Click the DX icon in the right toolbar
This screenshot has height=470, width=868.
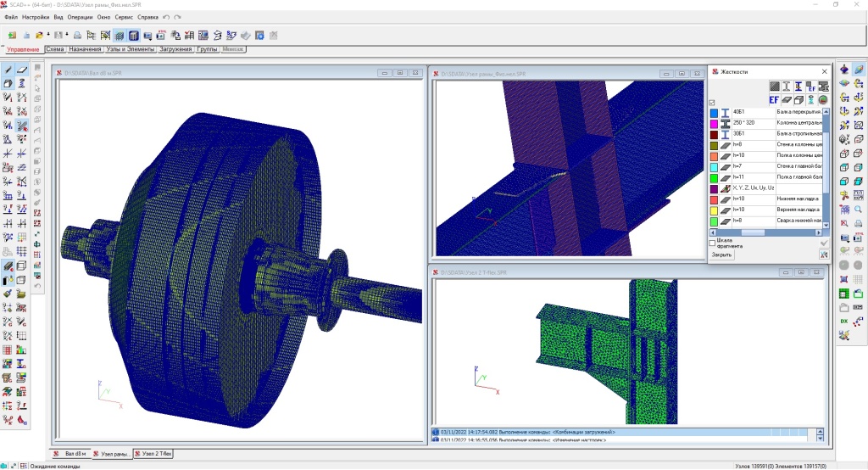[x=844, y=321]
